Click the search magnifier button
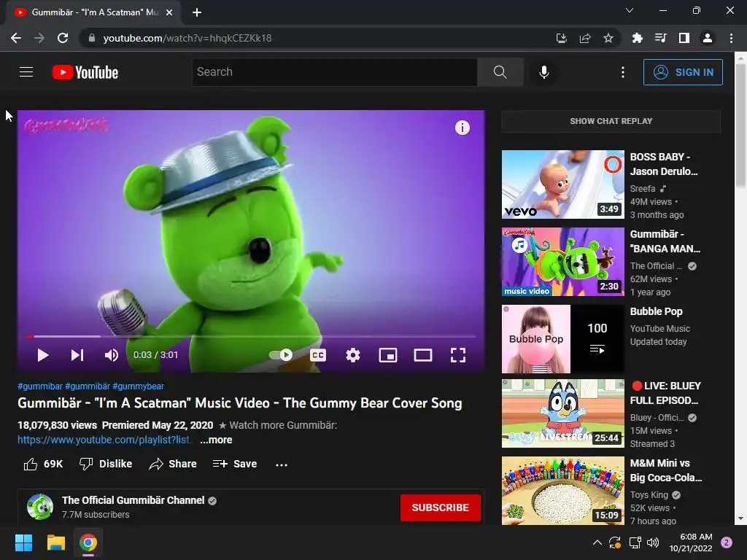Screen dimensions: 747x560 tap(500, 72)
